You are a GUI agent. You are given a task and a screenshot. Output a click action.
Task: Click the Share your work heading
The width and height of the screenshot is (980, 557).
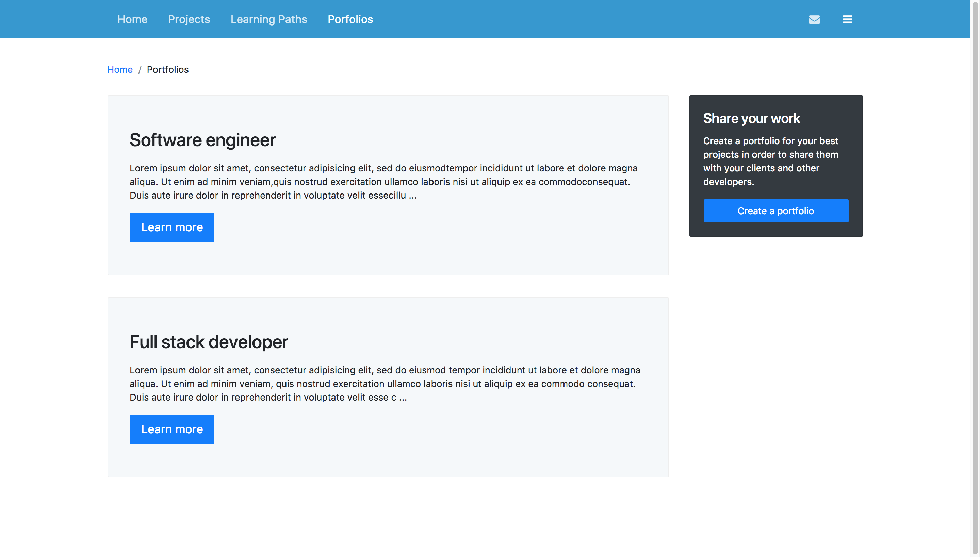751,118
